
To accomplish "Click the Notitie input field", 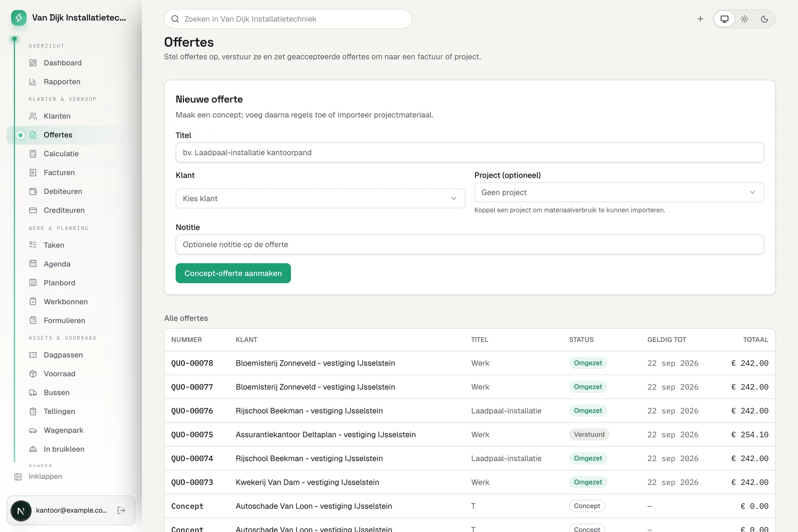I will tap(470, 244).
